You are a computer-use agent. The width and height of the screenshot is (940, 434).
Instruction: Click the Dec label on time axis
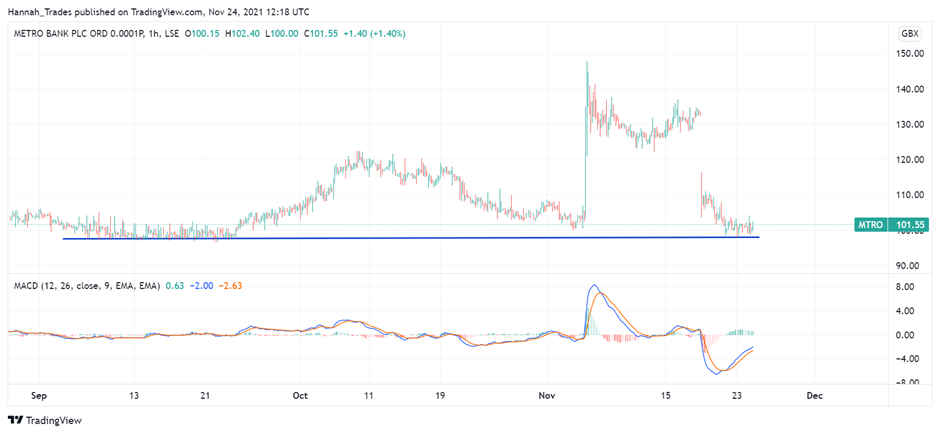coord(814,396)
